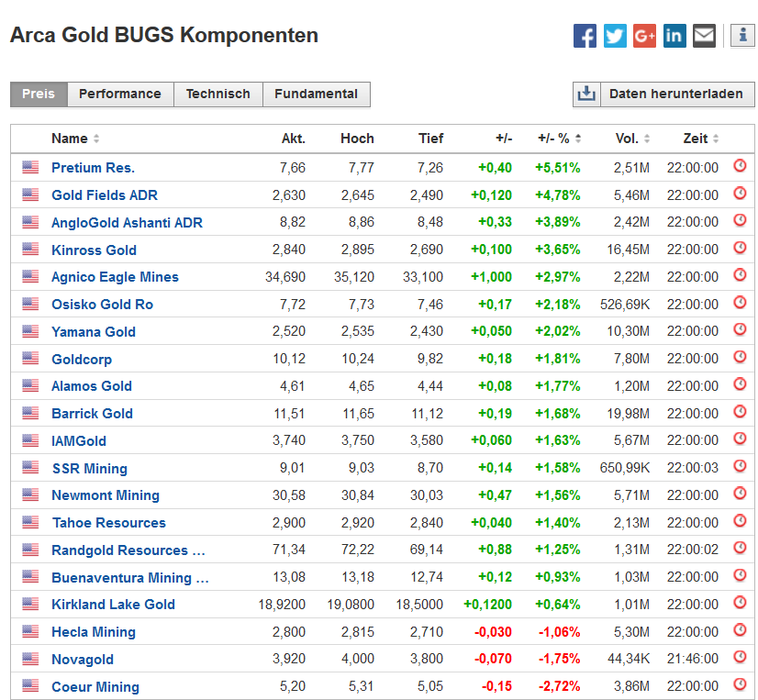Send page by email icon

[705, 36]
